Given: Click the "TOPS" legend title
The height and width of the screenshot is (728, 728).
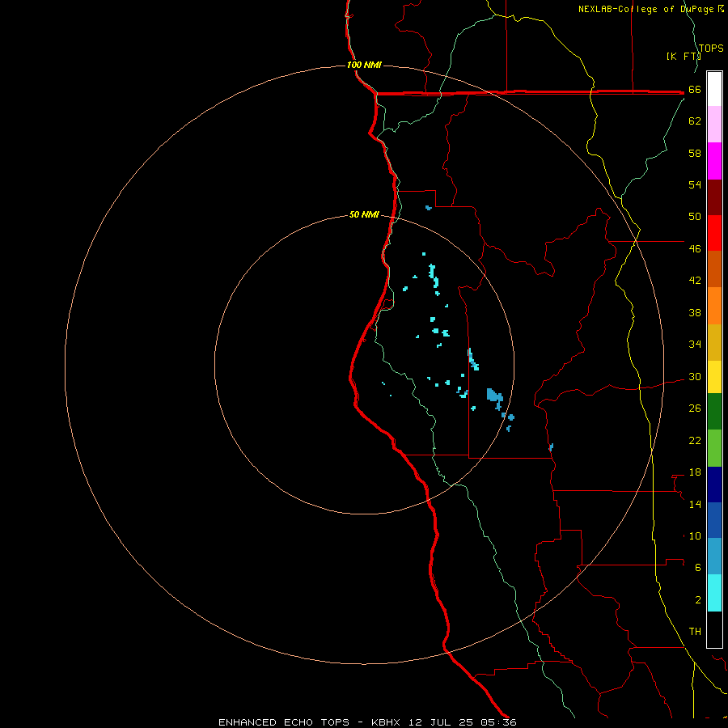Looking at the screenshot, I should coord(711,49).
